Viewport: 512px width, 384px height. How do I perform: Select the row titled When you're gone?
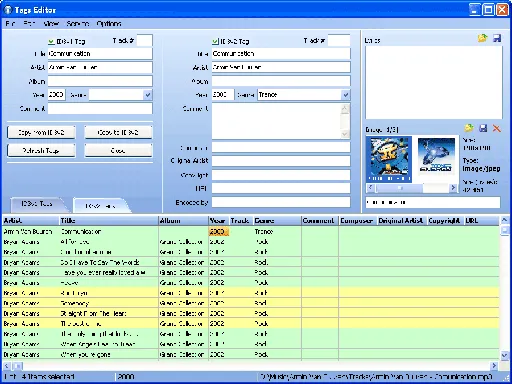[251, 354]
